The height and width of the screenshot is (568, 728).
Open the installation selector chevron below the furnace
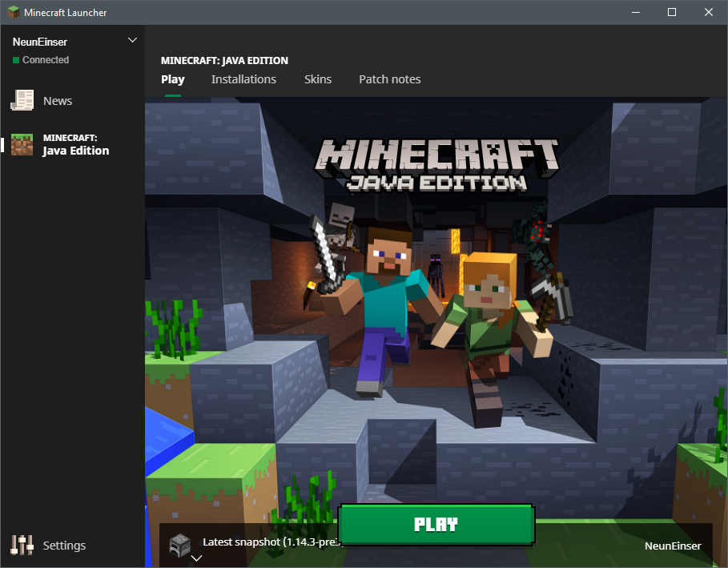195,559
